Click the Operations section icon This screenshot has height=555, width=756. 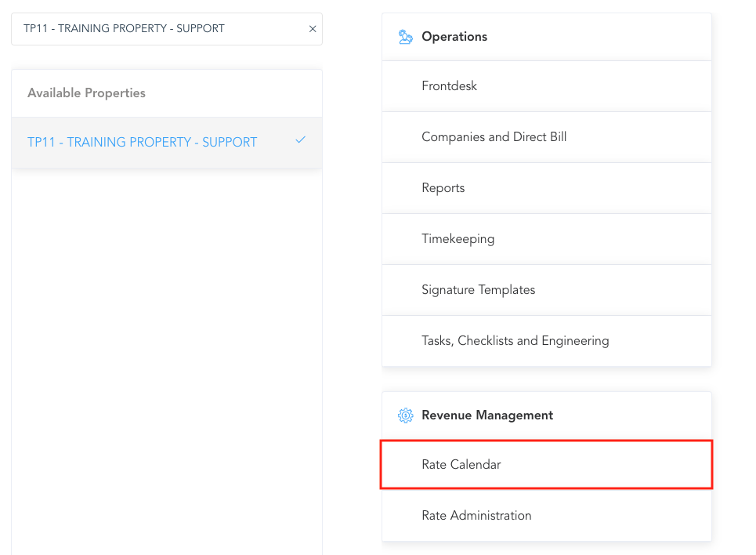[x=405, y=36]
